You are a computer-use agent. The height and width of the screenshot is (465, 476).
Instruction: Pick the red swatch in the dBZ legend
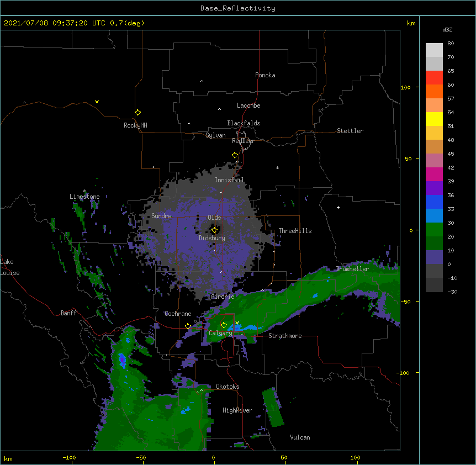click(x=434, y=78)
